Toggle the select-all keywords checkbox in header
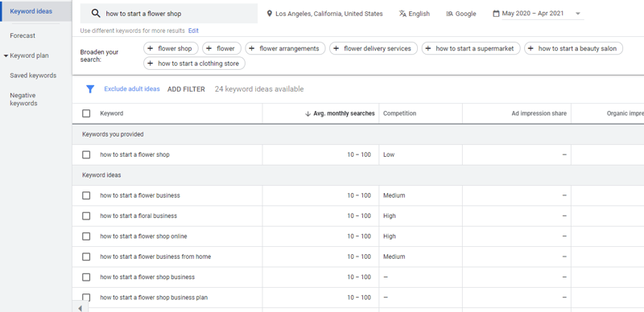 [x=86, y=113]
